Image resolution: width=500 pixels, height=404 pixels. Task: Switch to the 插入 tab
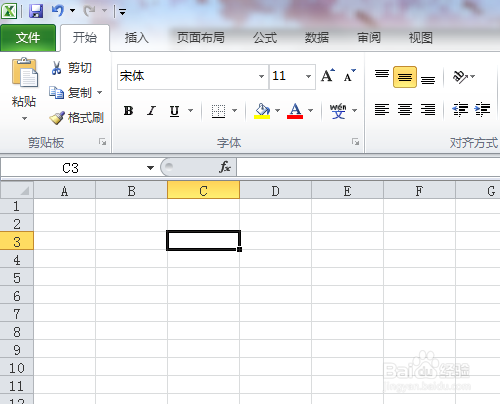click(x=136, y=38)
